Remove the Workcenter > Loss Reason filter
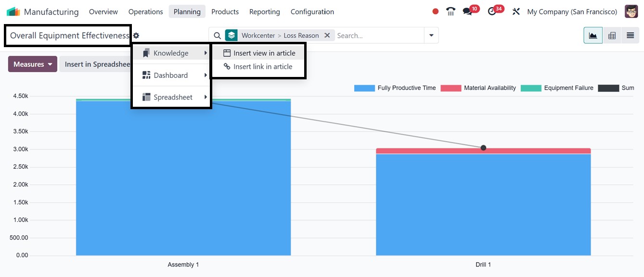Image resolution: width=644 pixels, height=277 pixels. point(327,36)
